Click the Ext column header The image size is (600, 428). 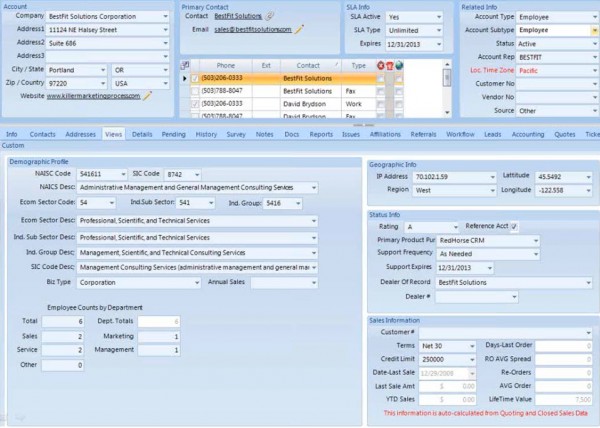266,65
